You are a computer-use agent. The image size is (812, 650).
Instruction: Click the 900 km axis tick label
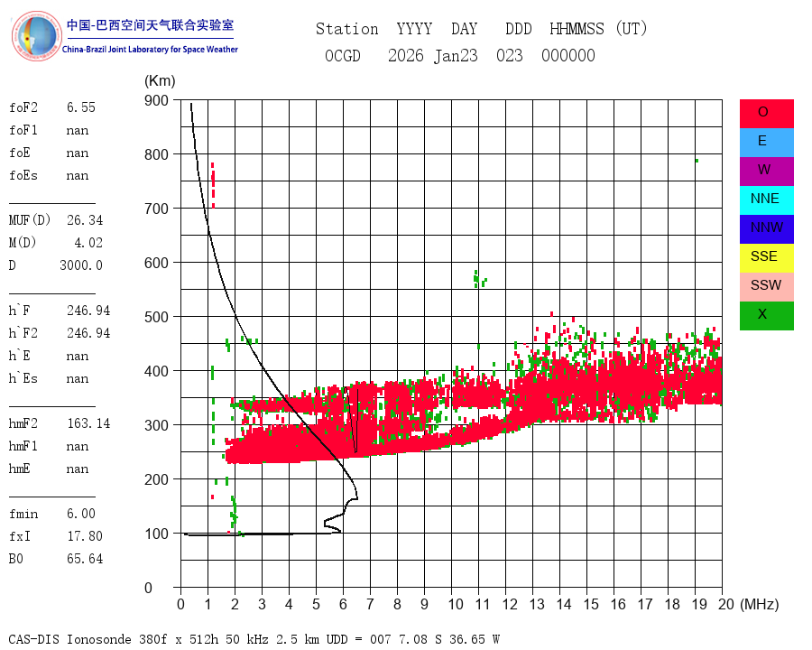[156, 100]
